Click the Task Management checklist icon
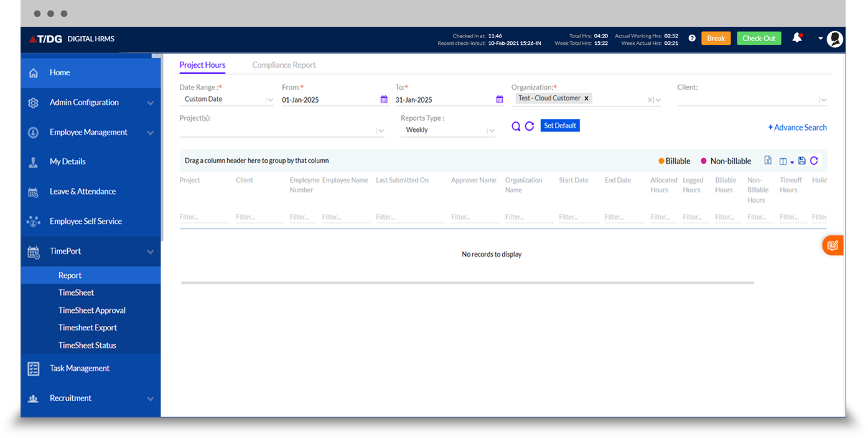Screen dimensions: 868x438 (x=34, y=368)
